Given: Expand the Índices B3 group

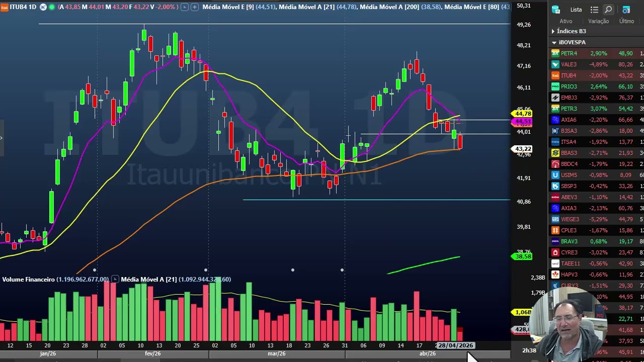Looking at the screenshot, I should pyautogui.click(x=553, y=31).
